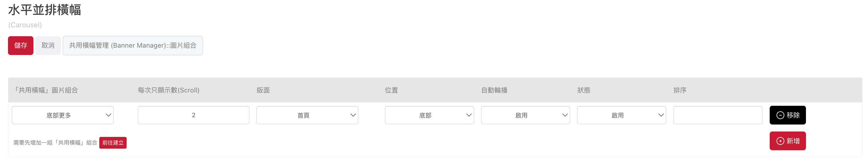This screenshot has height=162, width=868.
Task: Click the 自動輪播 column header
Action: [494, 90]
